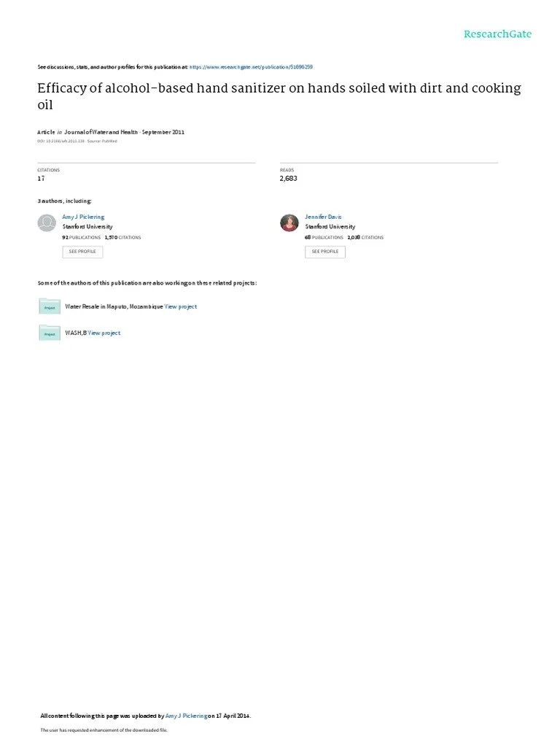Click Amy Pickering's 92 publications stat
Image resolution: width=560 pixels, height=747 pixels.
coord(82,237)
